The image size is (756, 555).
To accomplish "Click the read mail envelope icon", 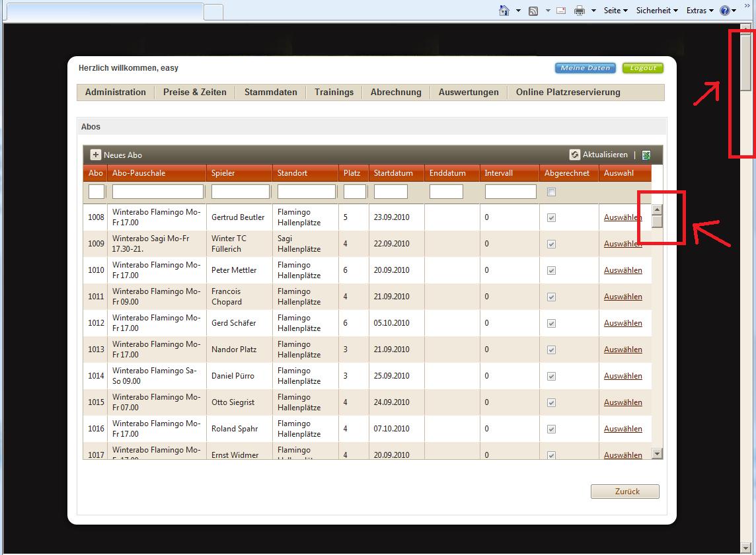I will (561, 10).
